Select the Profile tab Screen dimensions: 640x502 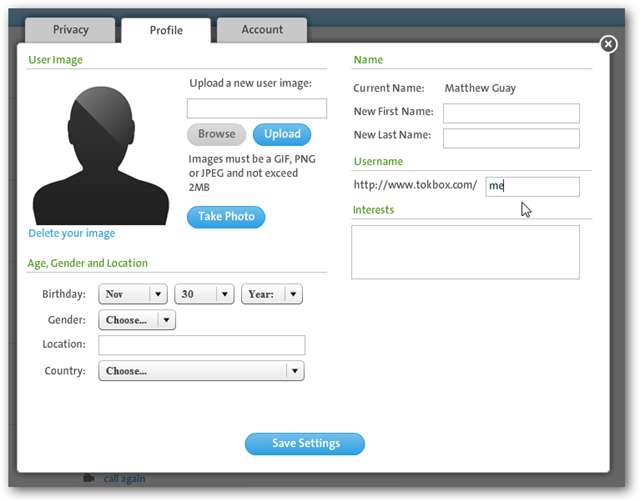166,30
